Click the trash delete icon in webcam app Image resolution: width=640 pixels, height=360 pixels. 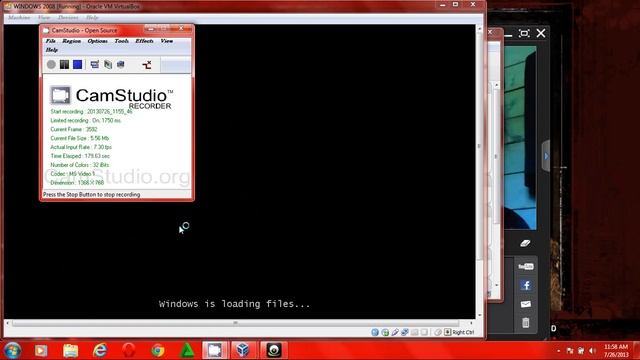click(526, 323)
